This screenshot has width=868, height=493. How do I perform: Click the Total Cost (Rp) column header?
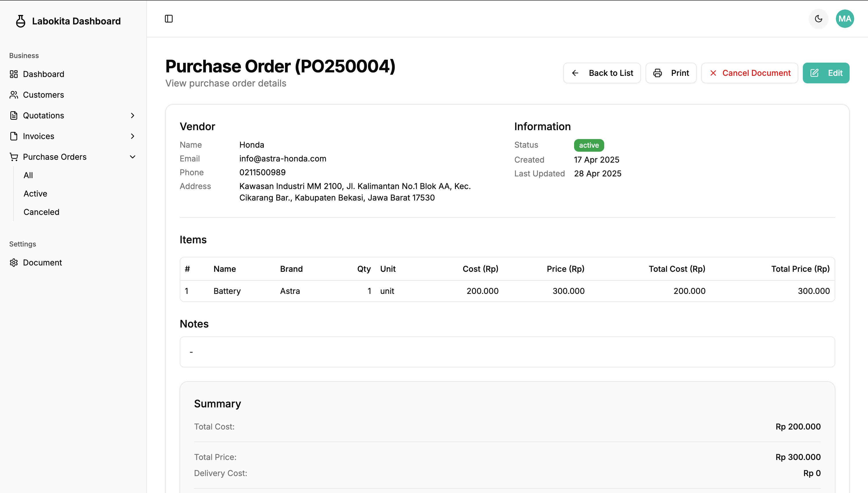[677, 269]
